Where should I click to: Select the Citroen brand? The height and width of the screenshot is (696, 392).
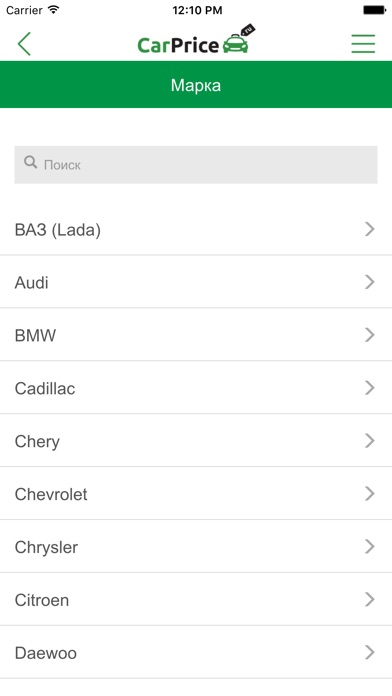(196, 599)
